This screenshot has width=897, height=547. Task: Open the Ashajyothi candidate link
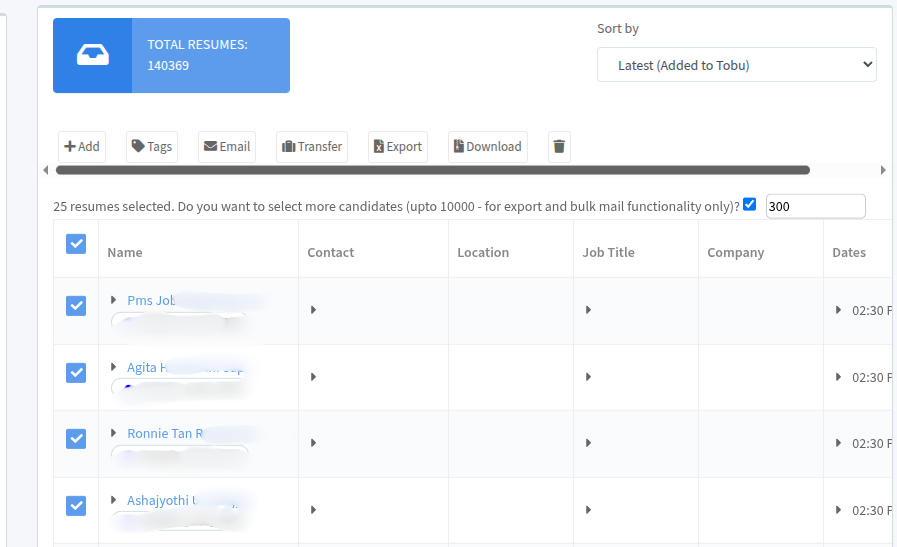[x=162, y=501]
